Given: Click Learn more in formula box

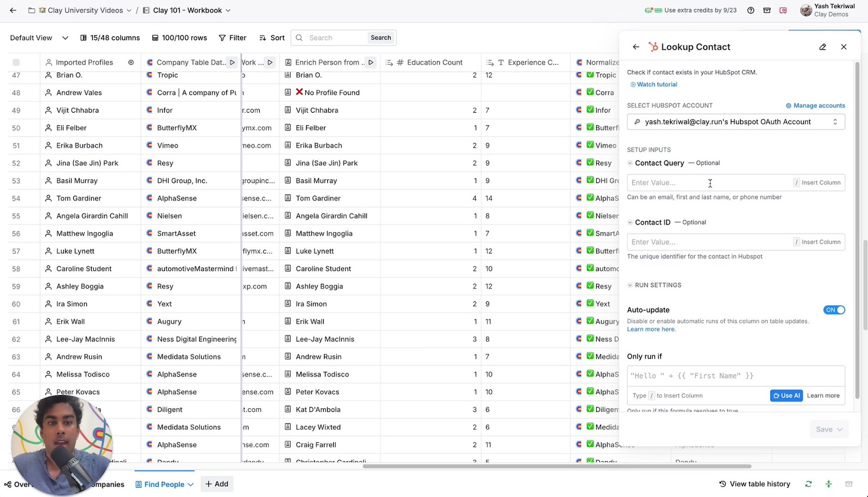Looking at the screenshot, I should coord(823,396).
